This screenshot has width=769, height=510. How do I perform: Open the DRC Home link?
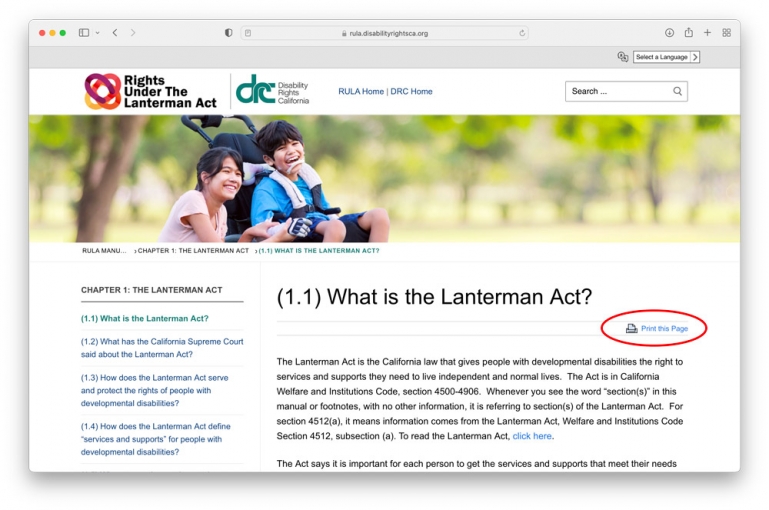point(411,91)
